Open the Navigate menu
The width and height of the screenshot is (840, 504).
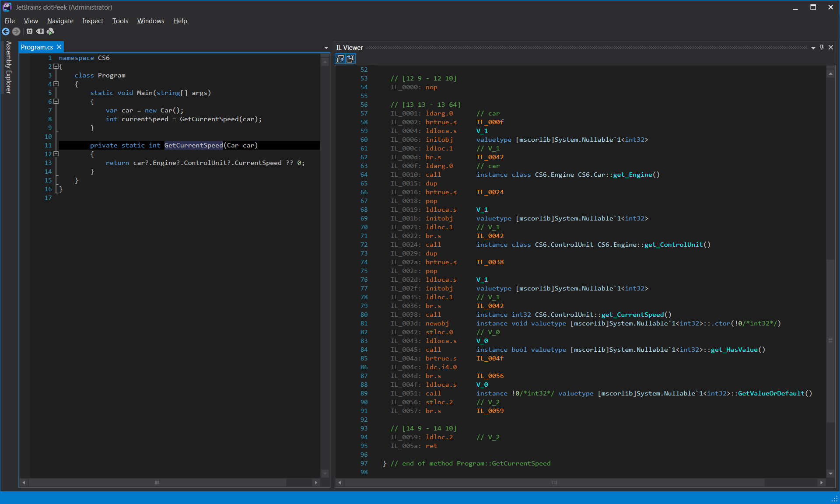(x=60, y=21)
